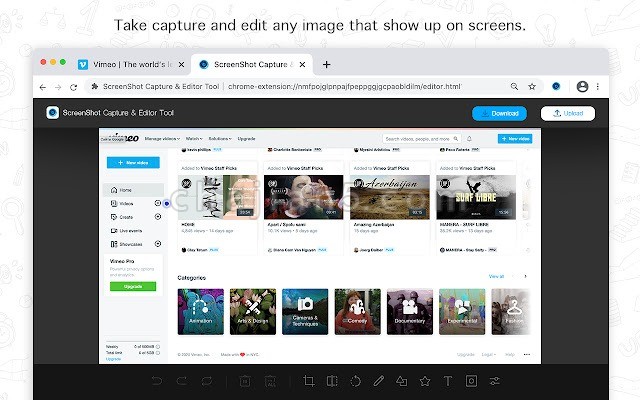640x400 pixels.
Task: Click the address bar URL
Action: click(x=344, y=87)
